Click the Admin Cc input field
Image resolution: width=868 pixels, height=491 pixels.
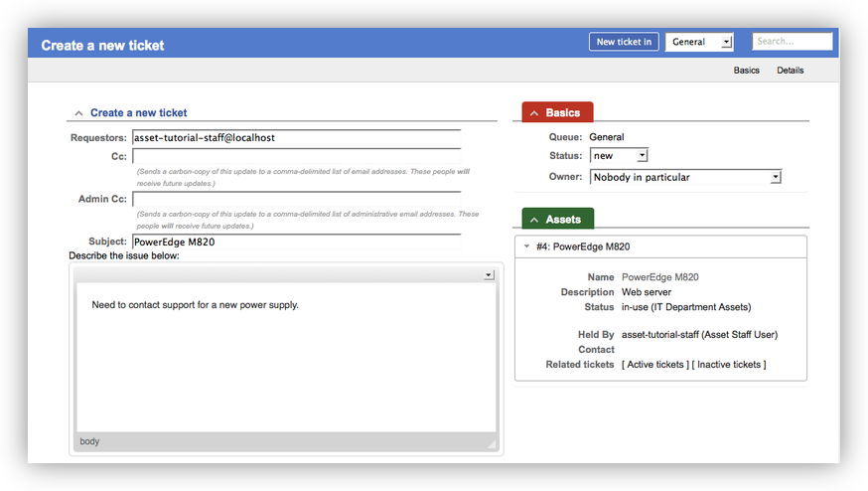point(297,199)
